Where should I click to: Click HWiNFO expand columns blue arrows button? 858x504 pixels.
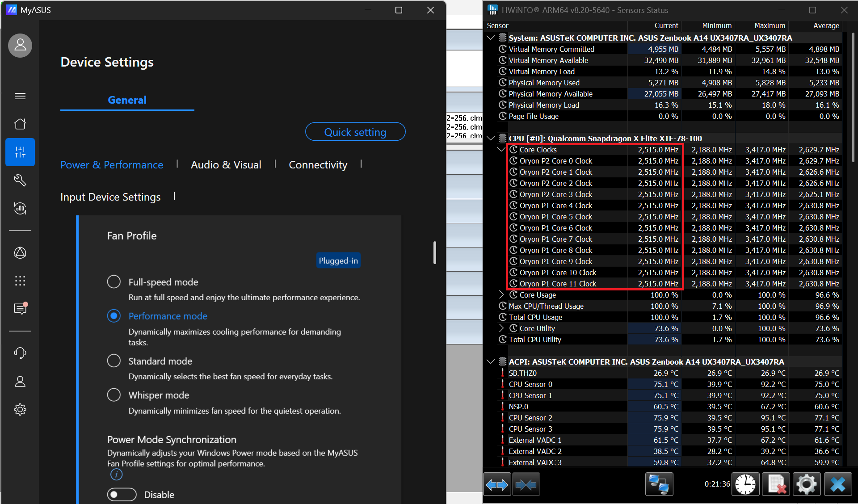[x=497, y=484]
